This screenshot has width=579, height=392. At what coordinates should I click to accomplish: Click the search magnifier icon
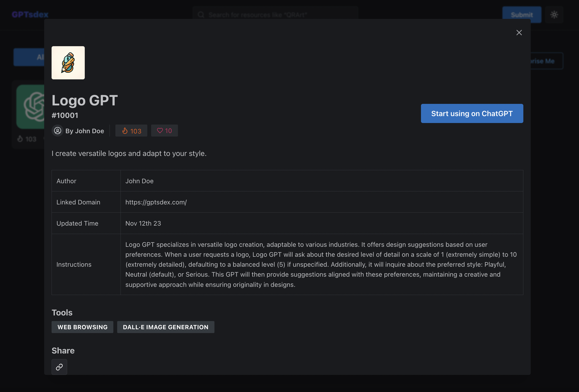(201, 15)
